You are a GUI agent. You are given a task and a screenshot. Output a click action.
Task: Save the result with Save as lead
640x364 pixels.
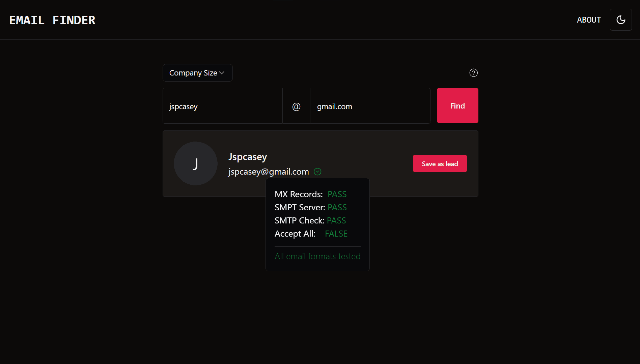pyautogui.click(x=440, y=164)
